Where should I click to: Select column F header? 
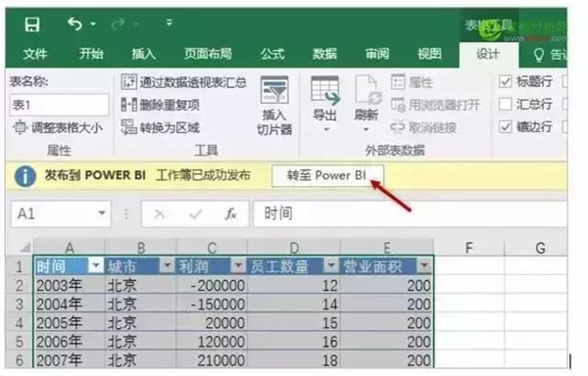468,248
